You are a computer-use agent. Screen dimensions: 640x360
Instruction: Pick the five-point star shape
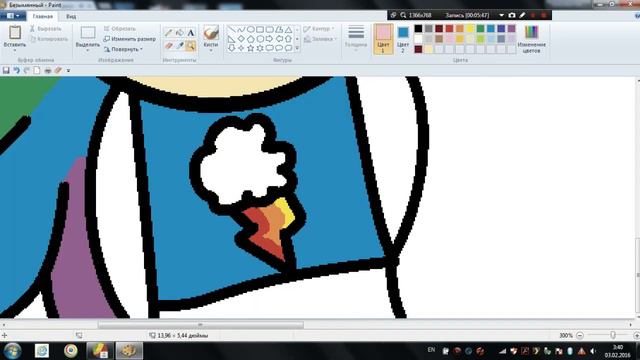pos(251,48)
